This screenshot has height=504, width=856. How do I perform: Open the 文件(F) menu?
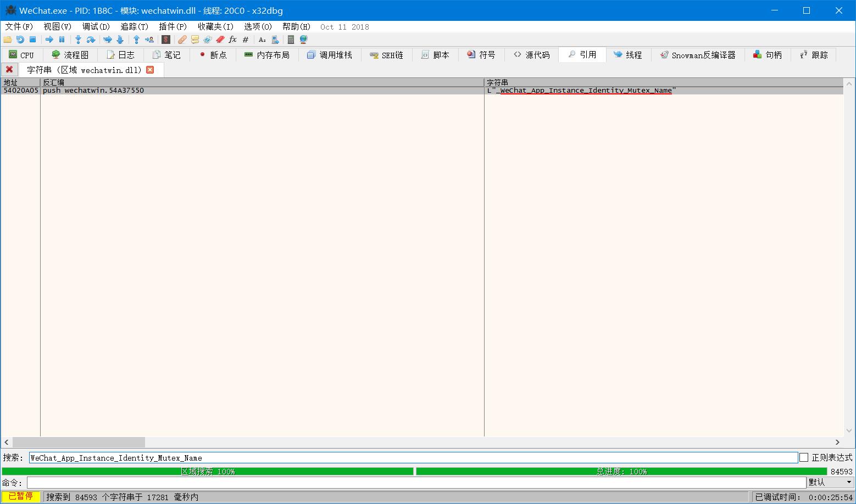(x=19, y=26)
